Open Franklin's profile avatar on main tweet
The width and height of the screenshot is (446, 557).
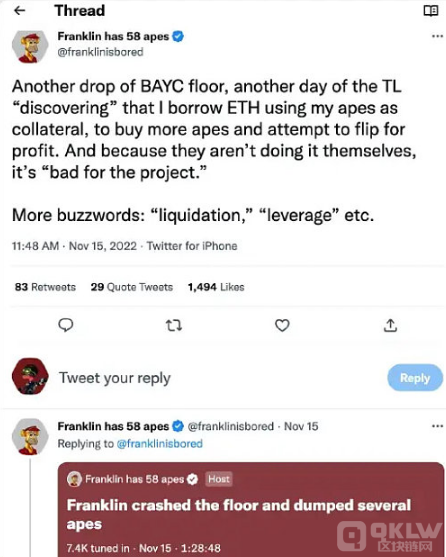tap(30, 47)
